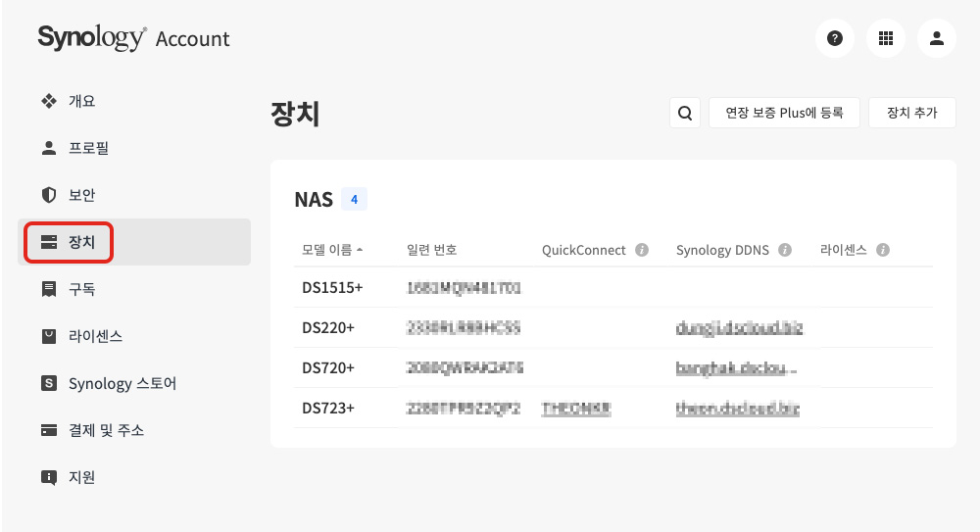Click the 지원 support icon
This screenshot has height=532, width=980.
click(x=49, y=477)
